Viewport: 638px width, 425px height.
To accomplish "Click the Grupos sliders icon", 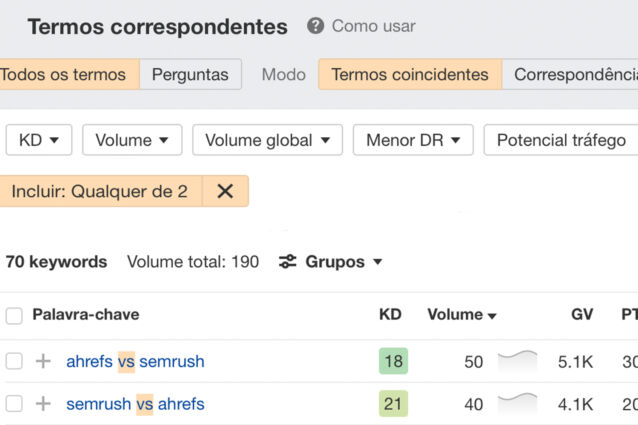I will (288, 262).
